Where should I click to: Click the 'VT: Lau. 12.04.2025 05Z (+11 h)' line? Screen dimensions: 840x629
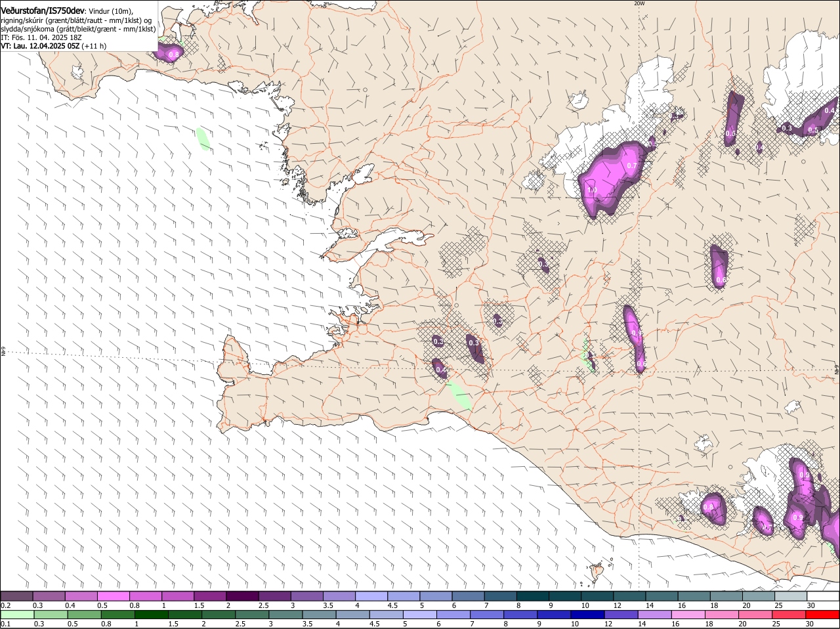click(54, 46)
